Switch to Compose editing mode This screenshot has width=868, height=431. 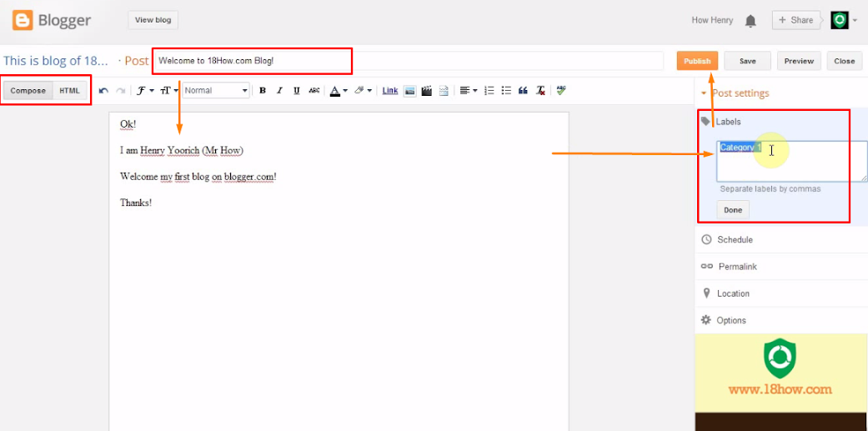tap(28, 91)
